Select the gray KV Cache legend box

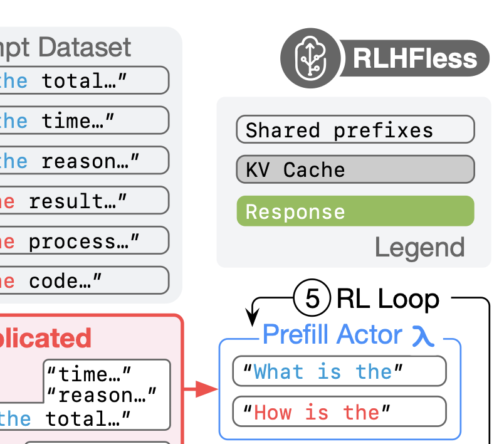click(x=355, y=170)
